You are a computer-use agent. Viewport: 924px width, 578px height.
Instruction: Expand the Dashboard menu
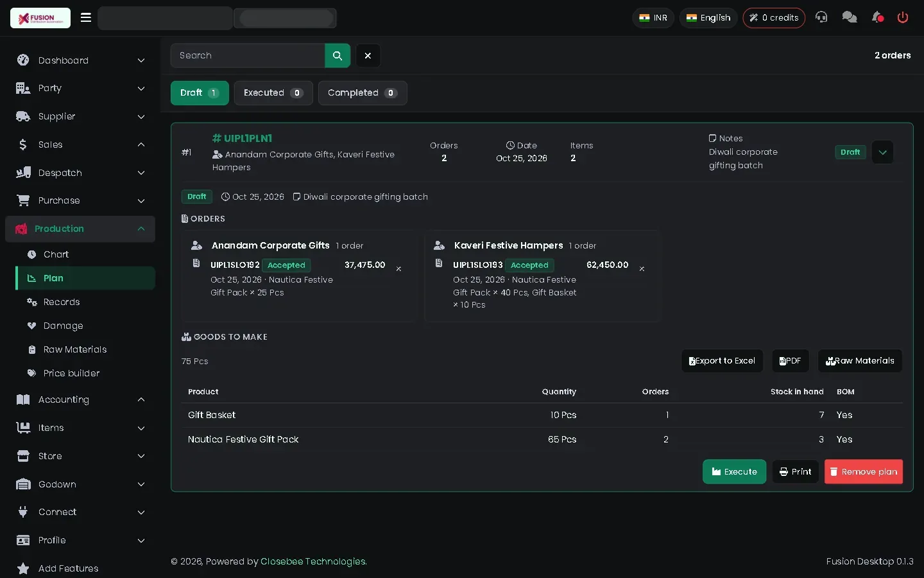tap(80, 60)
